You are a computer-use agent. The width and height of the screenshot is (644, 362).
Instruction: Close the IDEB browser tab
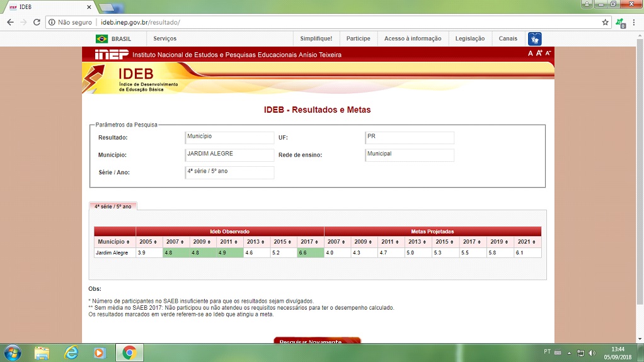coord(89,7)
